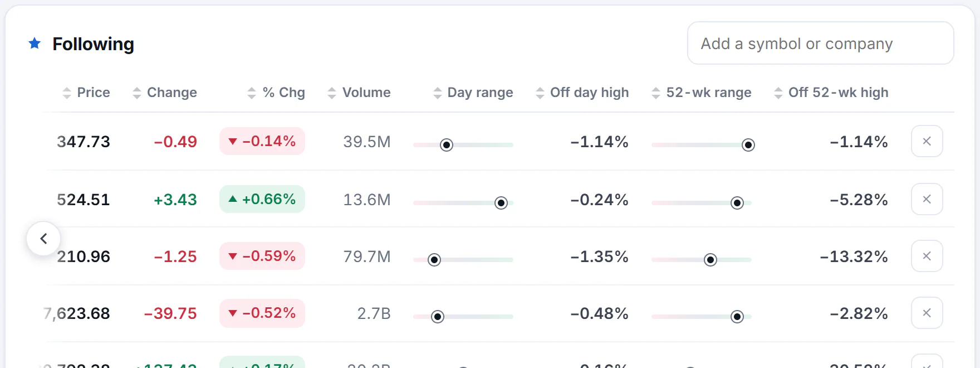
Task: Sort by Off day high column
Action: click(582, 93)
